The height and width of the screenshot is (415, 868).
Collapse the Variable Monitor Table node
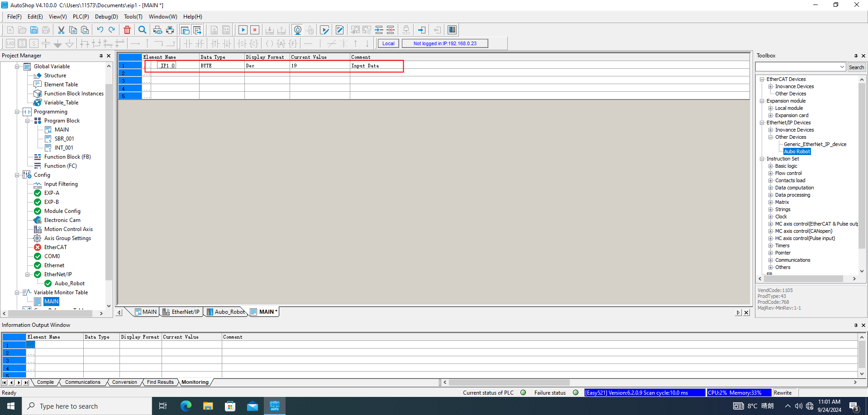point(17,292)
